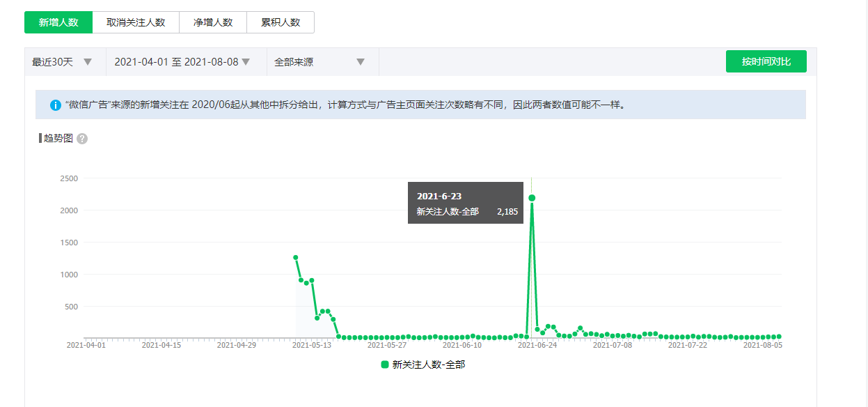Click the 2500 y-axis label

pos(68,178)
